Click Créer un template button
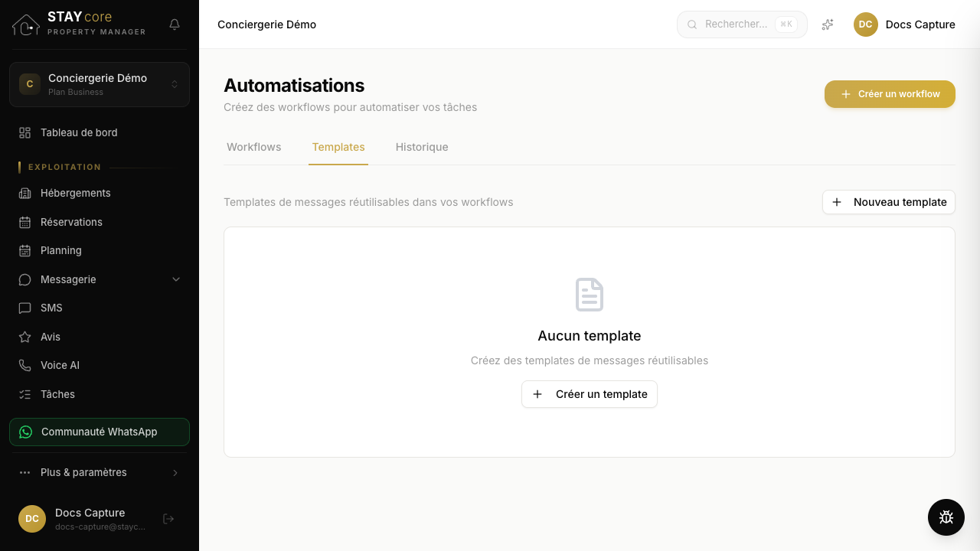Viewport: 980px width, 551px height. coord(590,394)
